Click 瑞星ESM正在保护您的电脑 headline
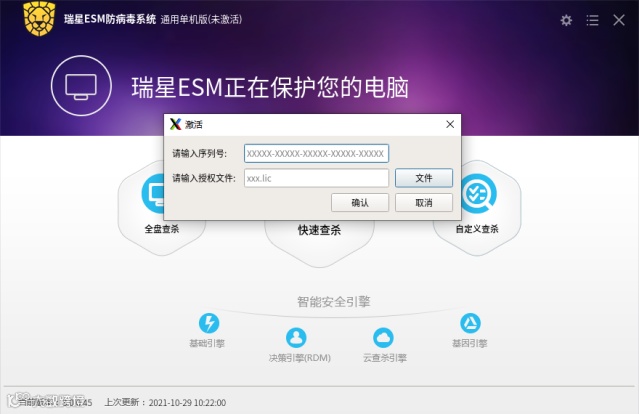639x414 pixels. pos(270,87)
